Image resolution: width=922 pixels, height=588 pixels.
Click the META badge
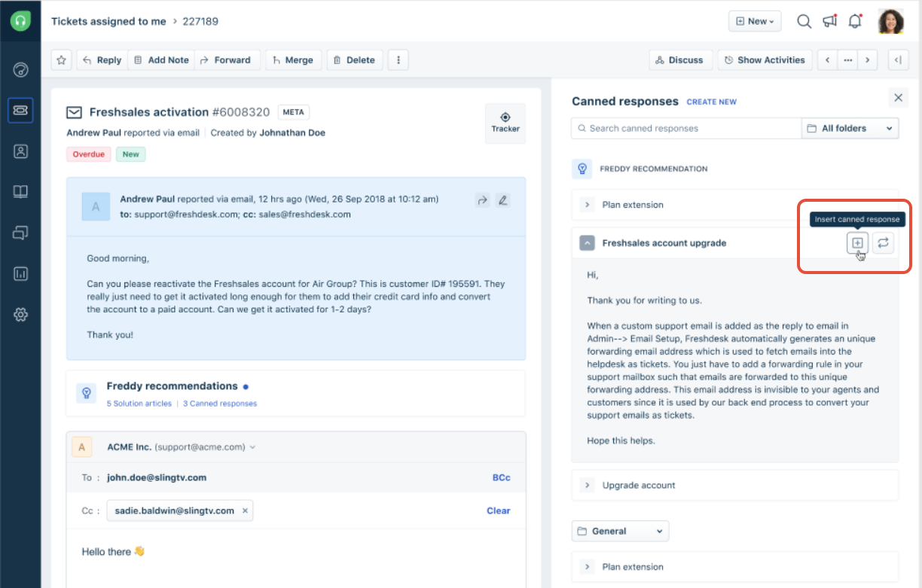coord(294,112)
